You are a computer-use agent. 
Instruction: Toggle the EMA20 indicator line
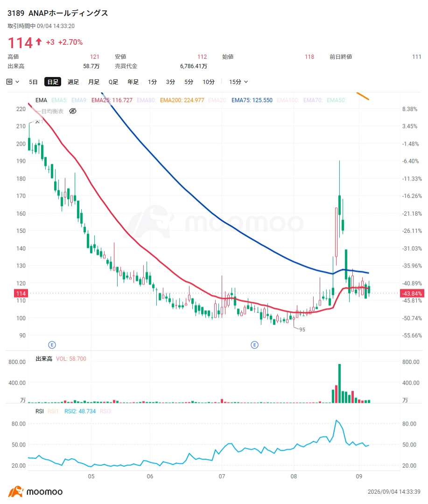point(218,100)
